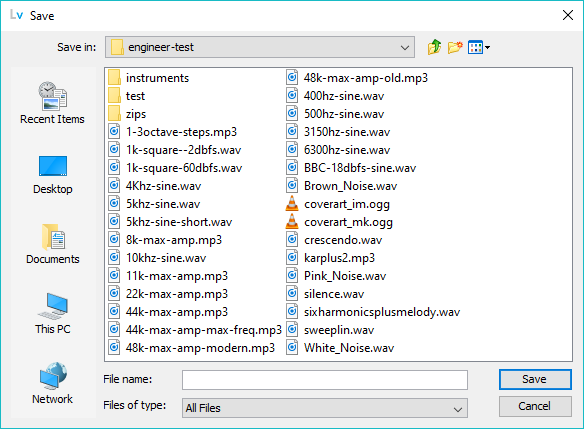Select the instruments folder icon
Viewport: 584px width, 429px height.
(x=114, y=78)
